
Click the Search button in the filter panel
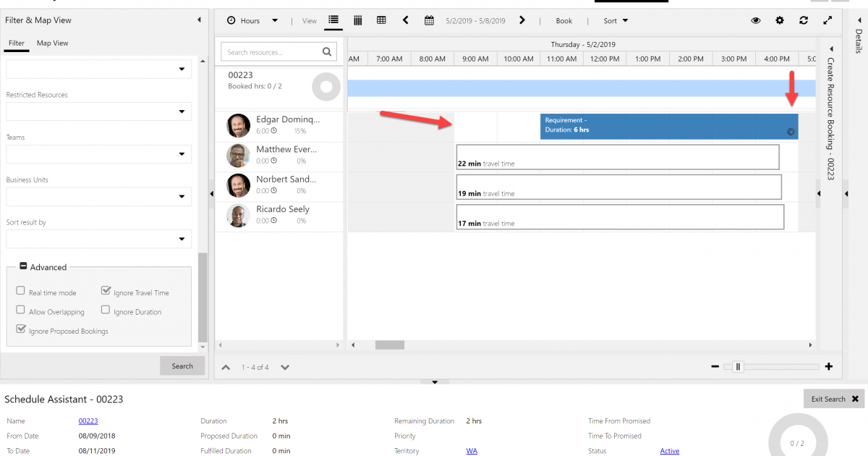click(x=182, y=366)
